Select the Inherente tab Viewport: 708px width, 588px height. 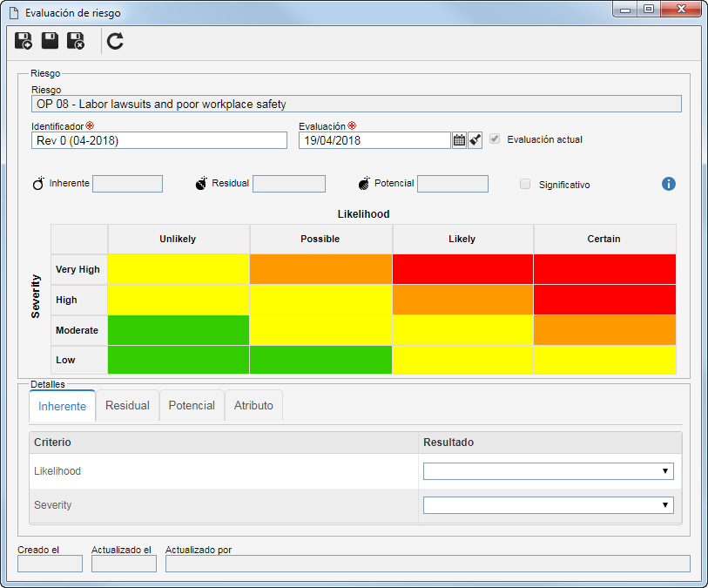(63, 406)
